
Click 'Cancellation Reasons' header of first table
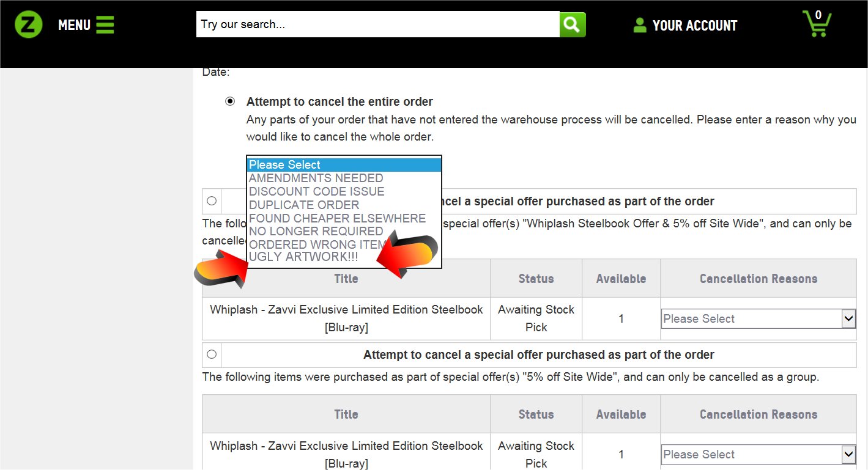click(x=759, y=279)
